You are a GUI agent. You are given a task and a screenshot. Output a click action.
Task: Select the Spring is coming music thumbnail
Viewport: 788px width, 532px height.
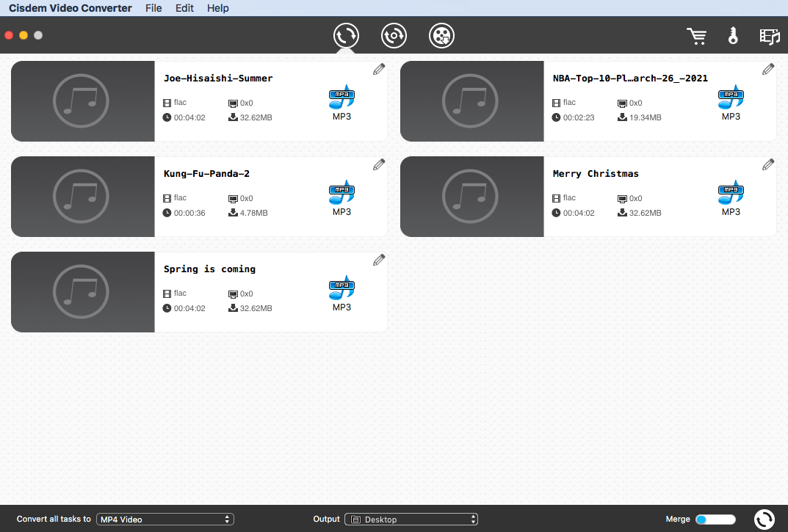(83, 292)
